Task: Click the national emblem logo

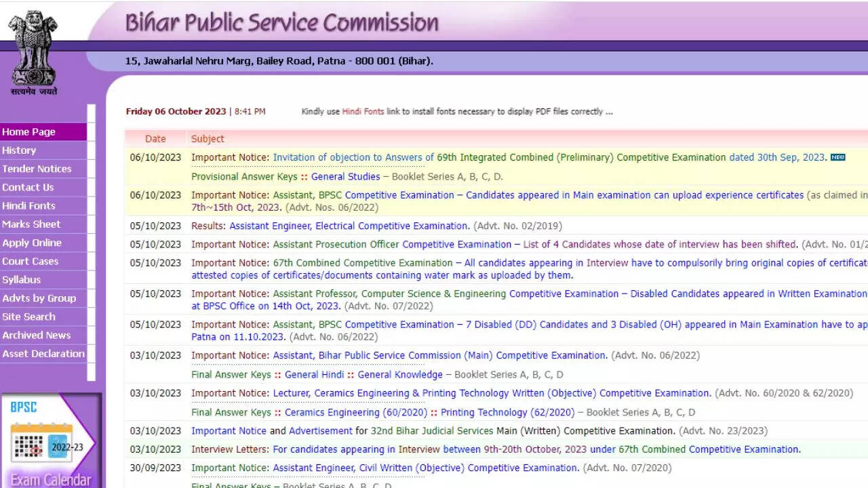Action: pos(33,52)
